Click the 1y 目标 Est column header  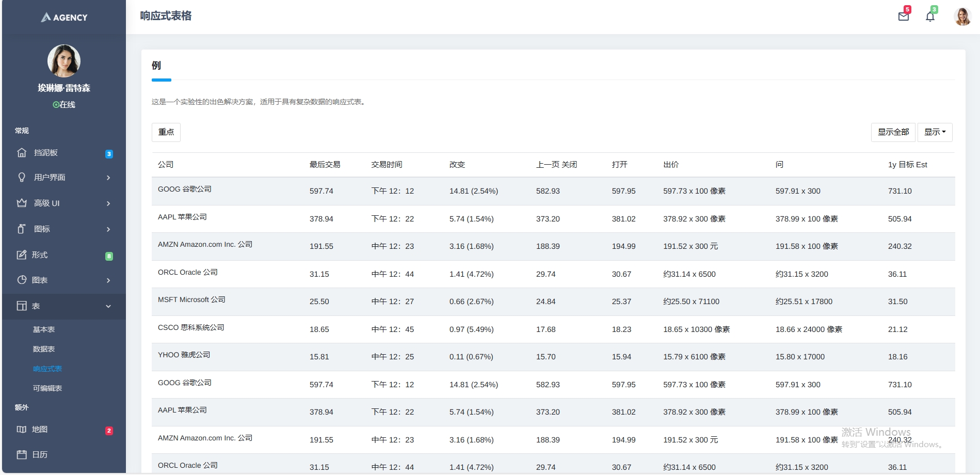(908, 165)
